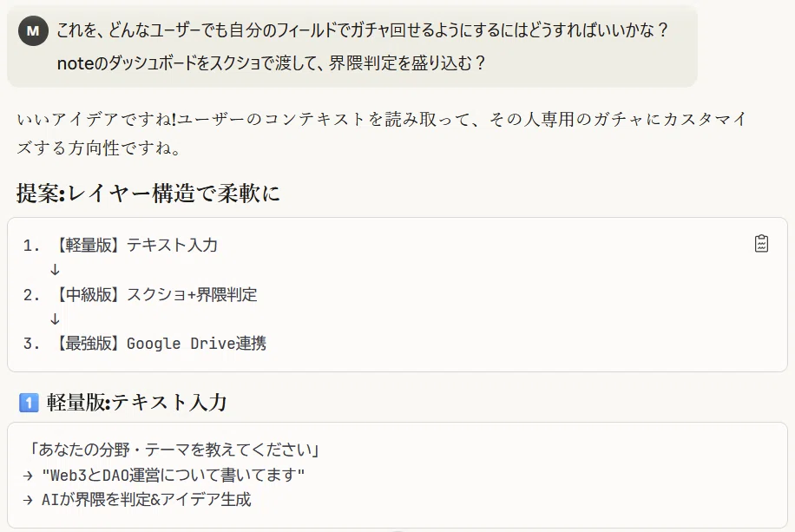The height and width of the screenshot is (532, 795).
Task: Click the blue number 1 emoji icon
Action: coord(29,403)
